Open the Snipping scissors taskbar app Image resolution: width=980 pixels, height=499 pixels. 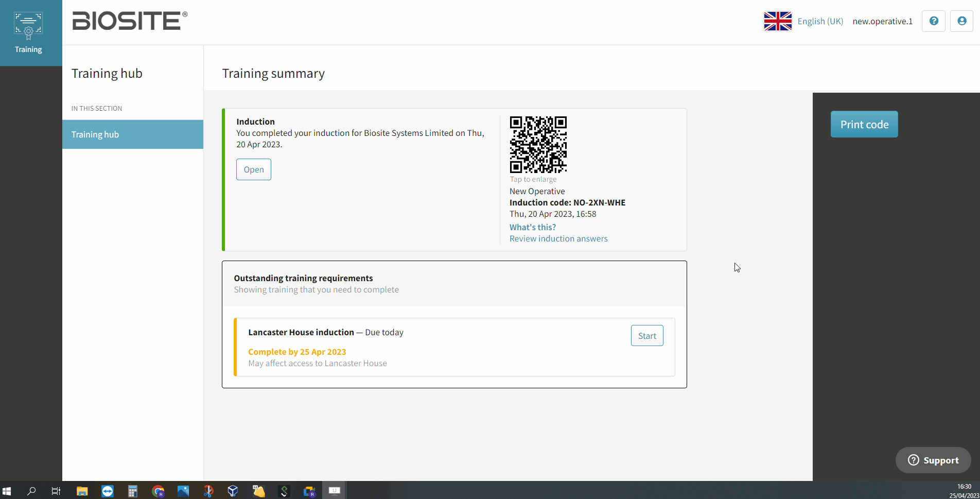(x=208, y=491)
